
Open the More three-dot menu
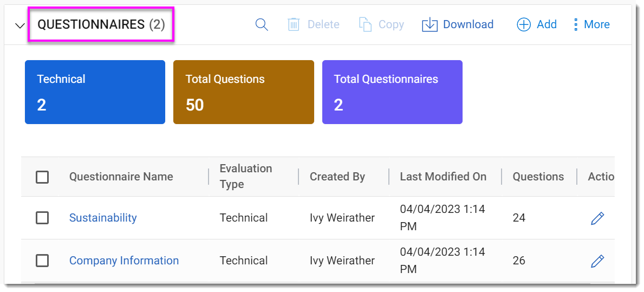pyautogui.click(x=576, y=24)
